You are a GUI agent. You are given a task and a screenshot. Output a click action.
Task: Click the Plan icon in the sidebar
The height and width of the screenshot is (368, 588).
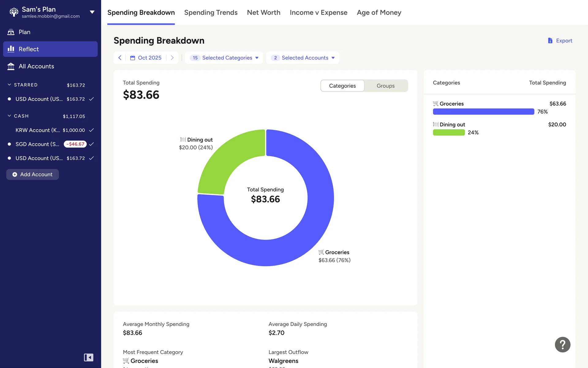point(11,32)
